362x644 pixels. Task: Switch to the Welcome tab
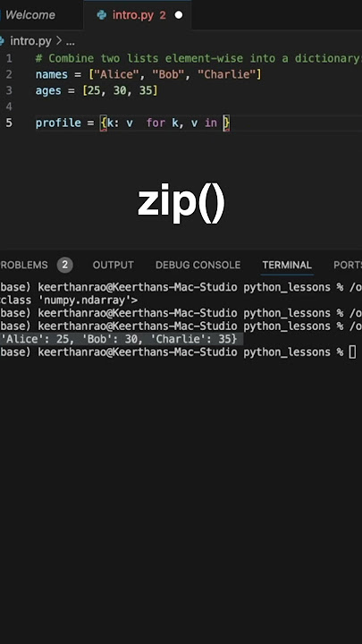pyautogui.click(x=30, y=15)
